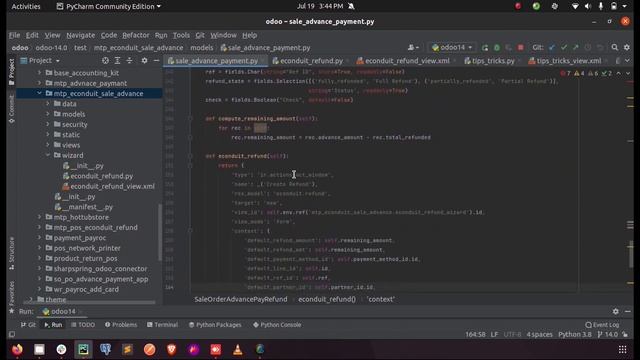Open the Python Console tool window
This screenshot has height=360, width=640.
(x=277, y=325)
